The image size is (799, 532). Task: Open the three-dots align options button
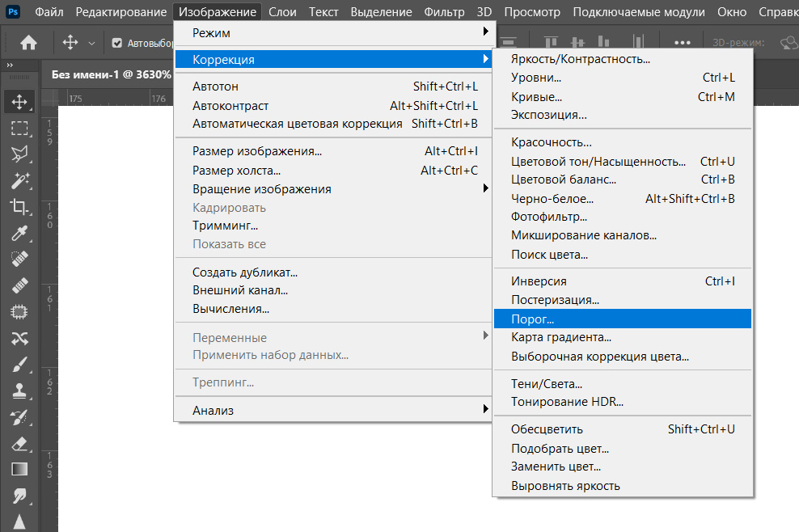click(683, 43)
